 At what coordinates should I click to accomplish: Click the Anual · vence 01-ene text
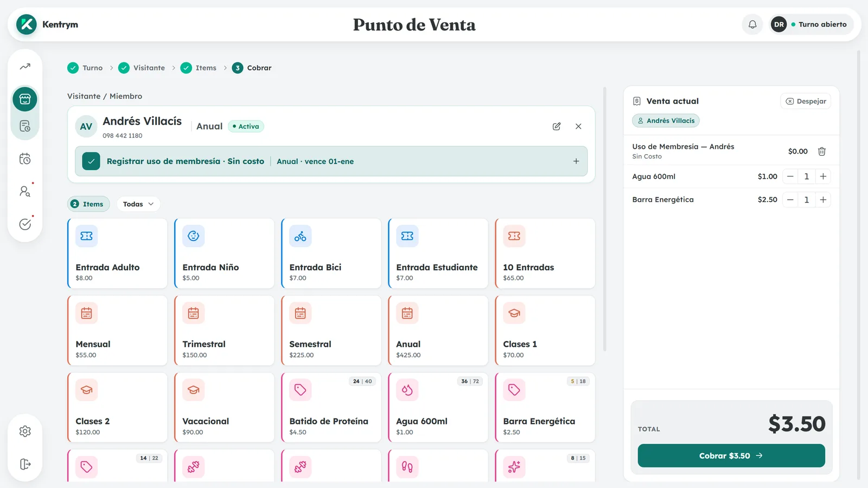click(x=315, y=161)
